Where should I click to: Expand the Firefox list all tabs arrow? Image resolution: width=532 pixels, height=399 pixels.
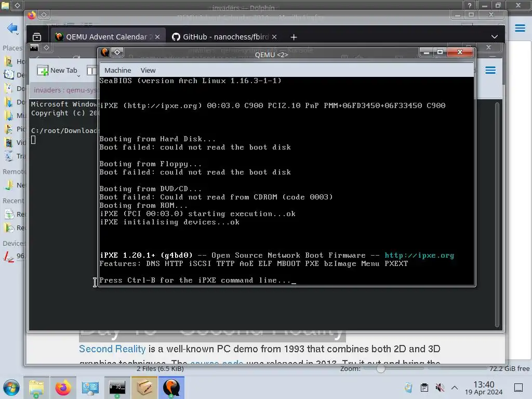pyautogui.click(x=495, y=37)
